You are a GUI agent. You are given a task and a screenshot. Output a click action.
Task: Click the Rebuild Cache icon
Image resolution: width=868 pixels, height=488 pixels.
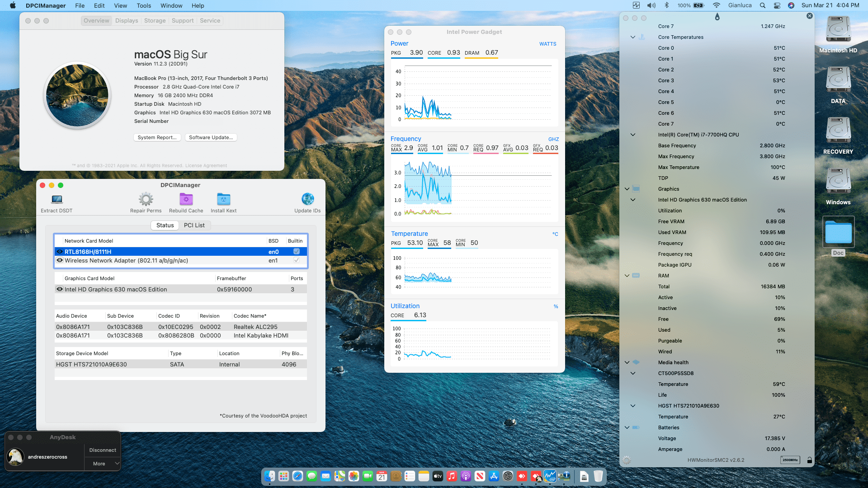tap(186, 199)
